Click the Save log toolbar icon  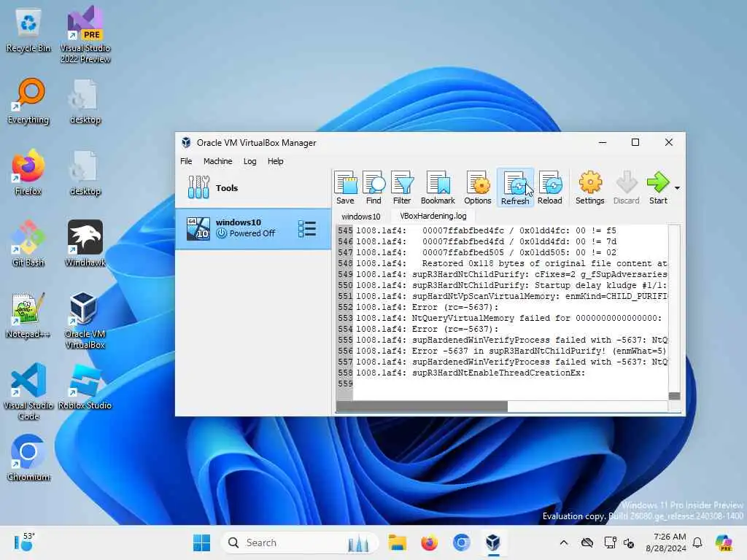click(345, 187)
